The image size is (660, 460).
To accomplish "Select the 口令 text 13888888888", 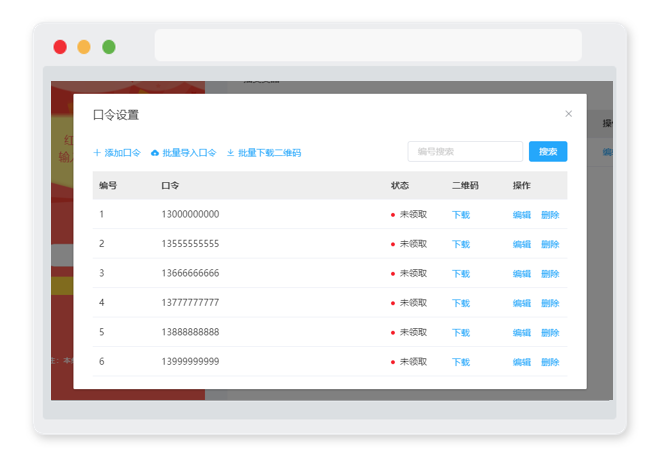I will pos(190,332).
